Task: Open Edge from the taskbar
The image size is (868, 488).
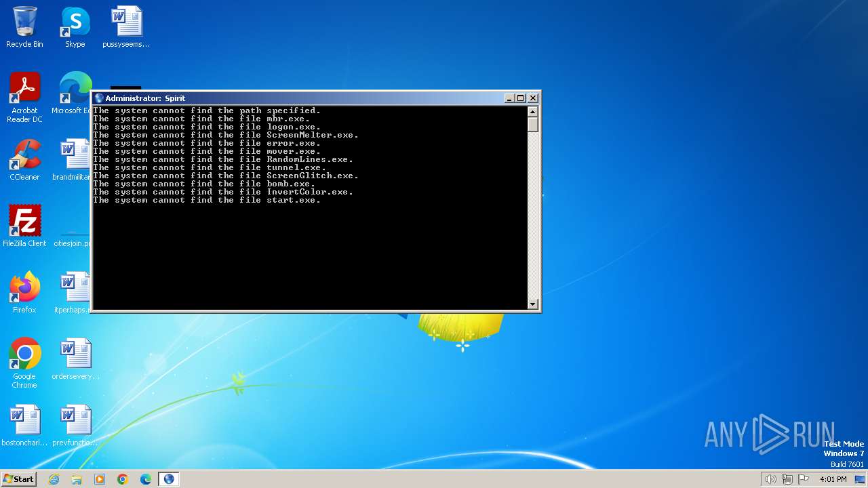Action: tap(146, 479)
